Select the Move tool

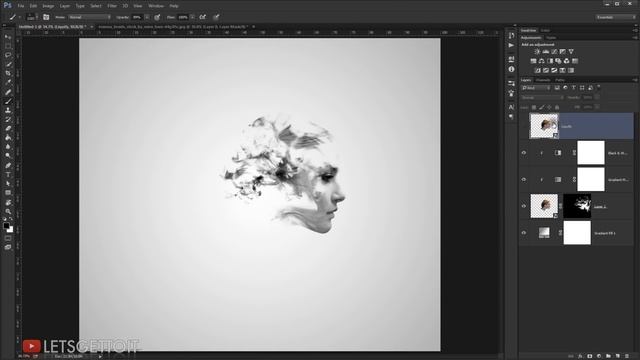[x=8, y=37]
